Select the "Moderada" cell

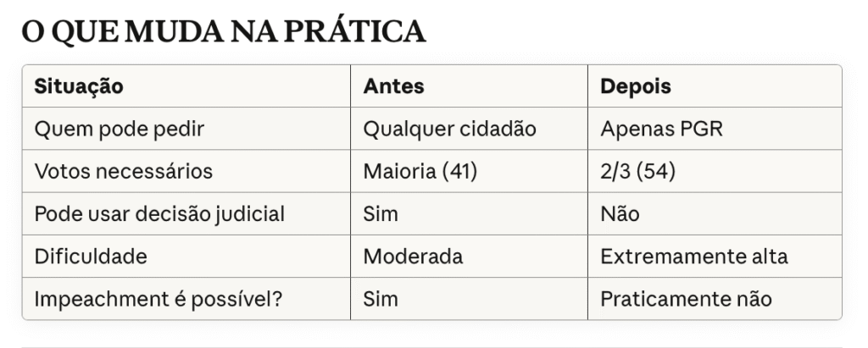point(413,257)
